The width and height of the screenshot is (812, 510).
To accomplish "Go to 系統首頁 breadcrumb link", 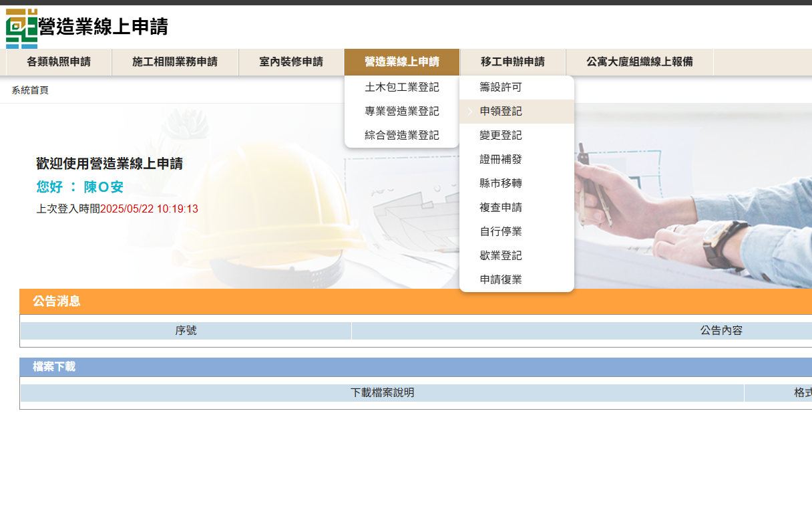I will [x=30, y=90].
